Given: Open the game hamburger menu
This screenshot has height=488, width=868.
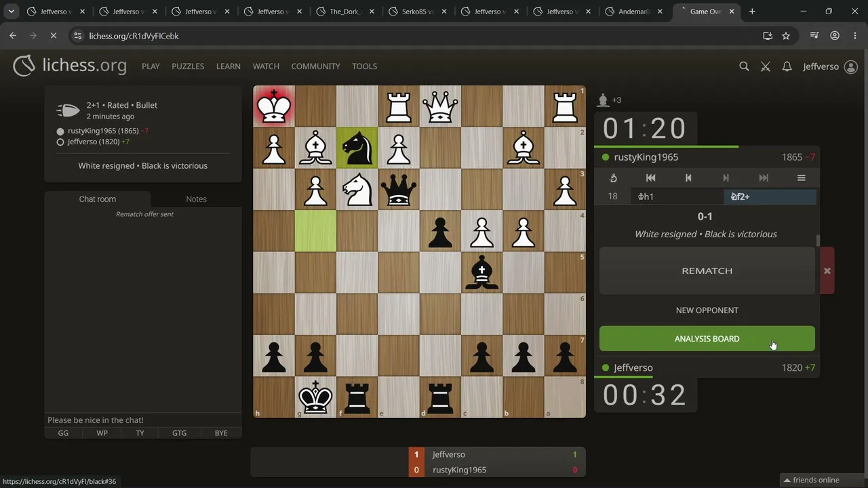Looking at the screenshot, I should [x=802, y=178].
